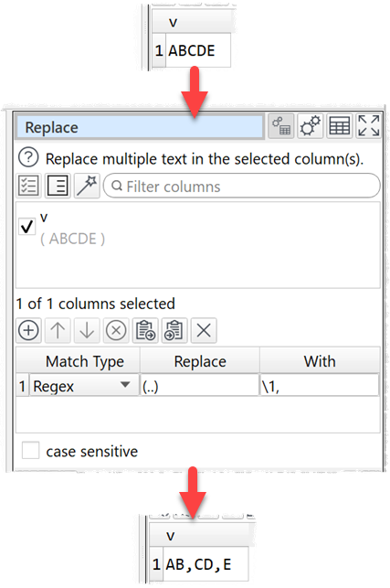Click the paste-from-clipboard icon above the replacements table
The height and width of the screenshot is (588, 390).
click(174, 330)
